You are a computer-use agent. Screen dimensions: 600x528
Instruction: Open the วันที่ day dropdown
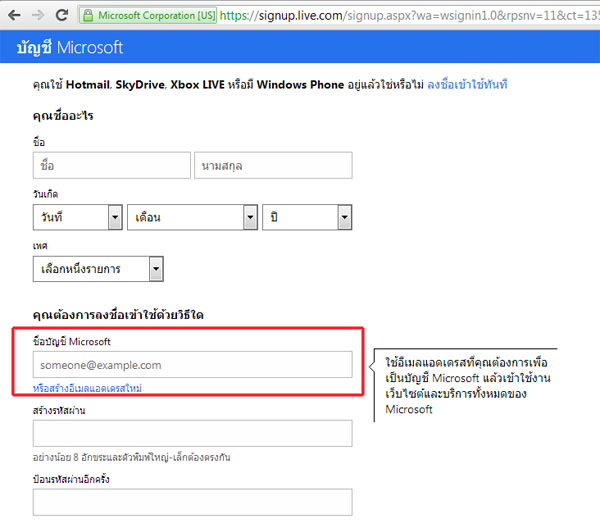tap(78, 217)
